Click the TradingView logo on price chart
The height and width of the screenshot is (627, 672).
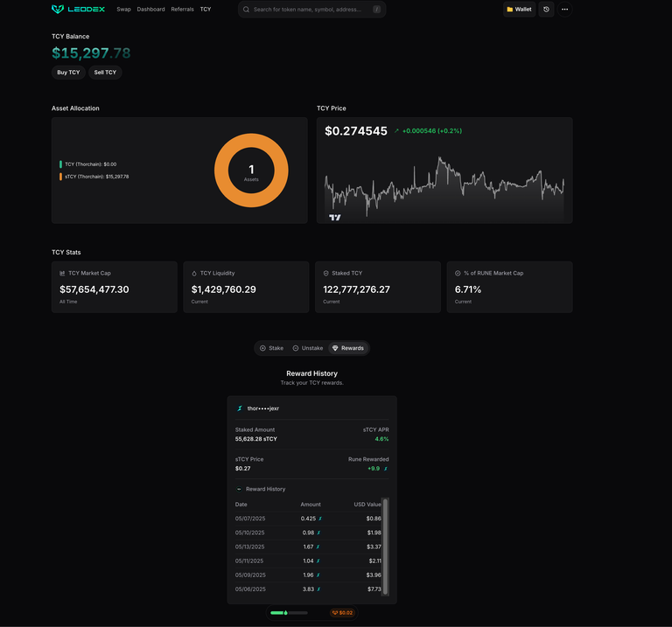tap(335, 218)
